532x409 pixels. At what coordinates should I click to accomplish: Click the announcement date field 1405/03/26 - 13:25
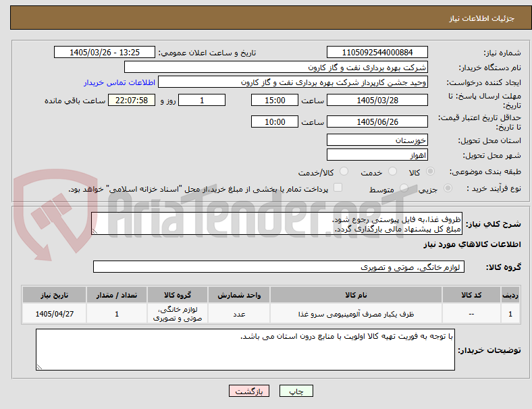105,52
